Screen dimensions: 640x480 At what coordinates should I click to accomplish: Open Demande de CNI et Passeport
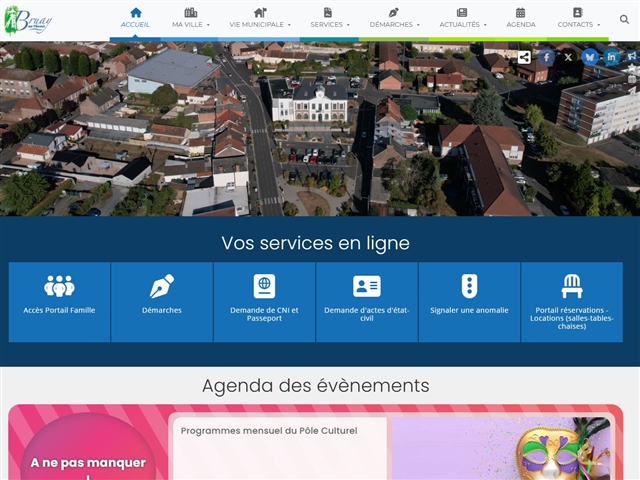(x=264, y=314)
